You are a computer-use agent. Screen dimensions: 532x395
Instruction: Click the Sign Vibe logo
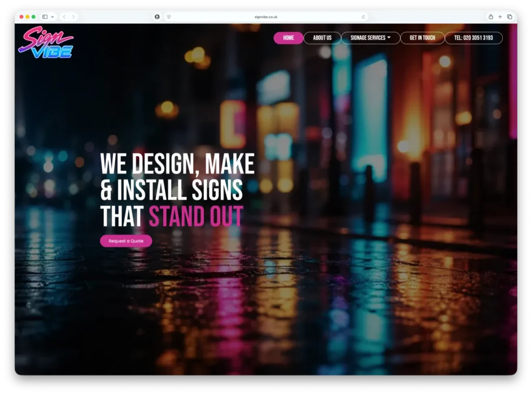pyautogui.click(x=46, y=43)
